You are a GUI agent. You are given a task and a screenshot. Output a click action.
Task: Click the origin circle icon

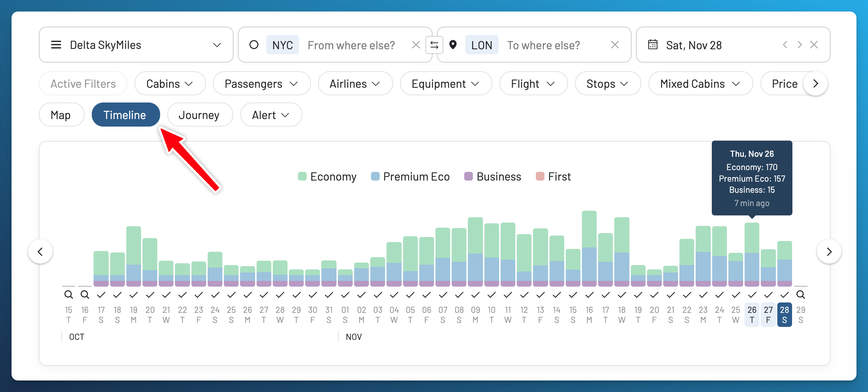254,45
